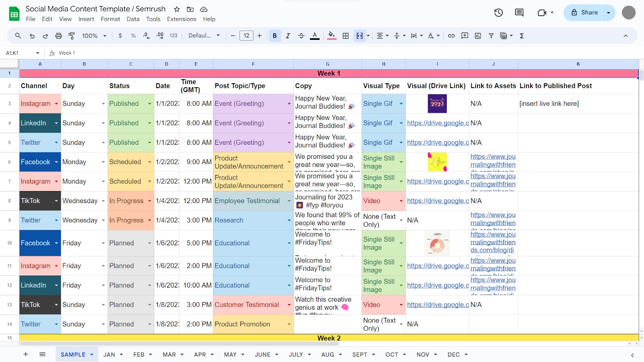The height and width of the screenshot is (362, 644).
Task: Click the borders toolbar icon
Action: coord(345,36)
